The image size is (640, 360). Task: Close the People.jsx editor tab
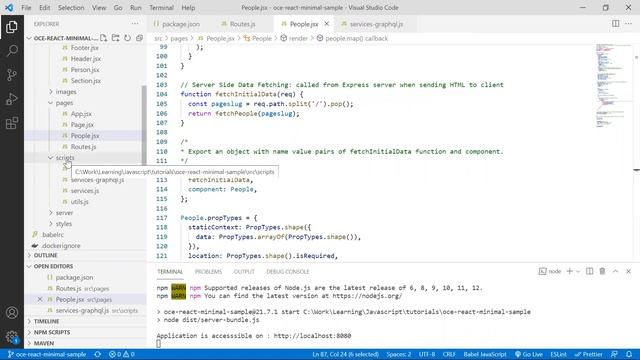click(327, 24)
